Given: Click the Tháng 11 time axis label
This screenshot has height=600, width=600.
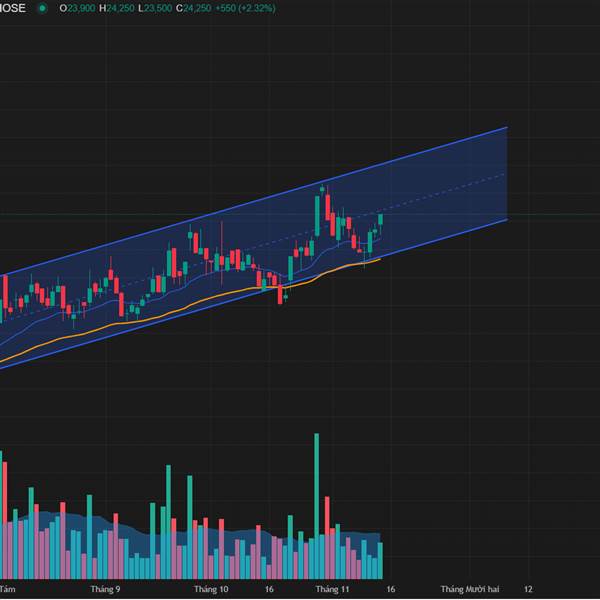Looking at the screenshot, I should pos(332,589).
